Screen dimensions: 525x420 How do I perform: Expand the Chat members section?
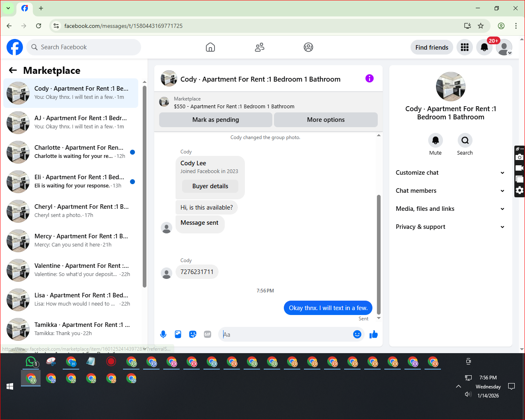450,191
